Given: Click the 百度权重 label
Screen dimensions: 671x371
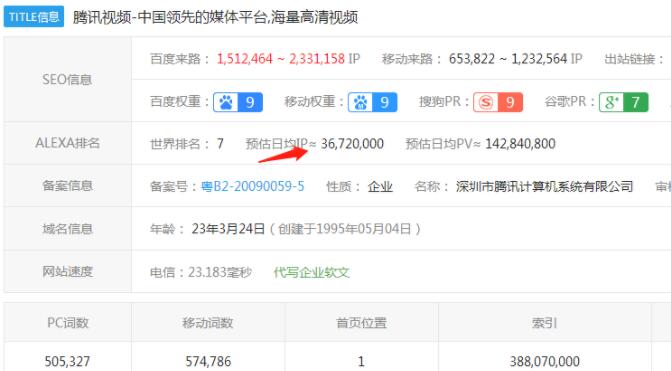Looking at the screenshot, I should pos(179,101).
